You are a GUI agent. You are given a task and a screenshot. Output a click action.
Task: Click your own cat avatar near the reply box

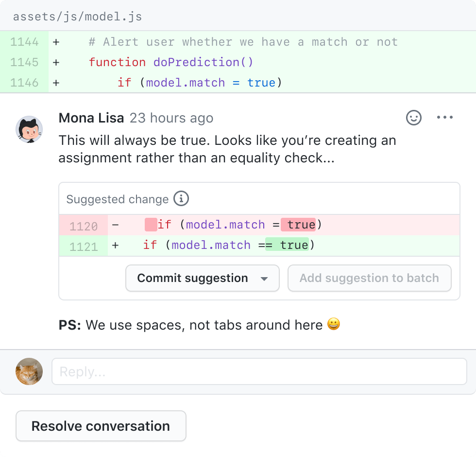click(29, 371)
